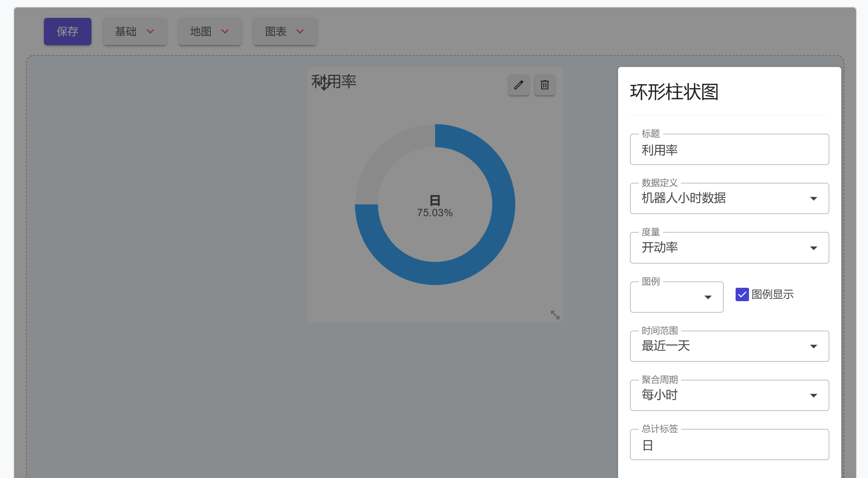Click the 环形柱状图 panel heading
The image size is (868, 478).
pyautogui.click(x=674, y=92)
